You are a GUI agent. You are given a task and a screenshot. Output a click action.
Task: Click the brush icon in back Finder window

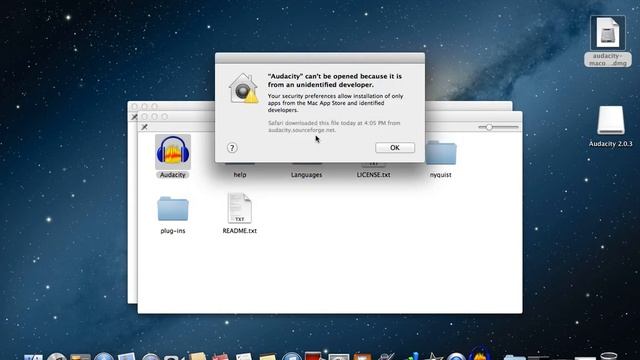pos(134,117)
